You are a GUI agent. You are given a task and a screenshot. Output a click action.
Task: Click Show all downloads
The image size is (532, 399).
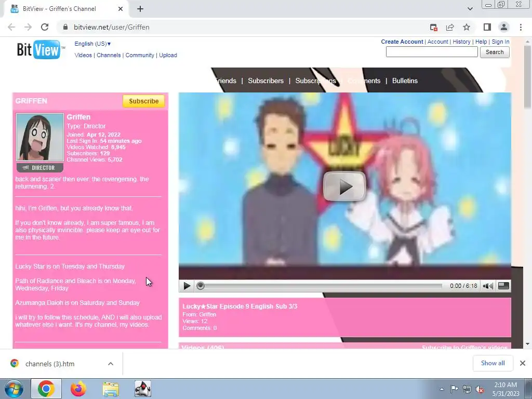pyautogui.click(x=493, y=363)
